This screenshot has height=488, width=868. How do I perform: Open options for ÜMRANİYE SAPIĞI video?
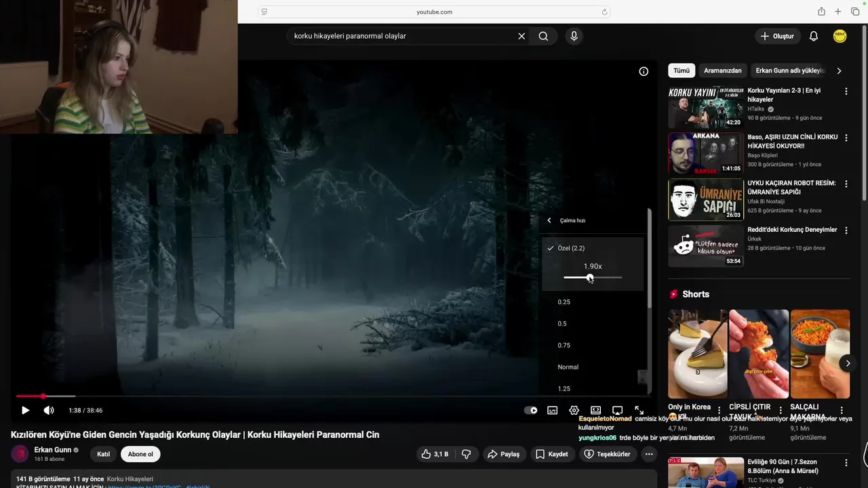tap(846, 184)
